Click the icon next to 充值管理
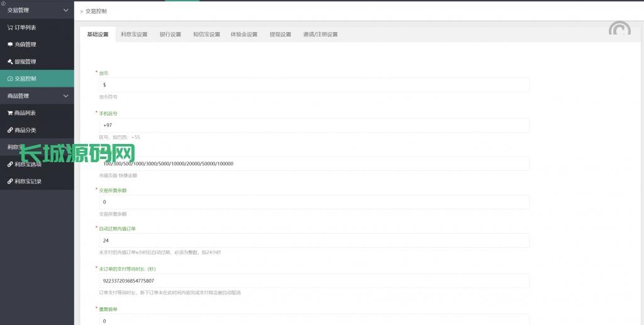Screen dimensions: 644x325 pos(10,45)
